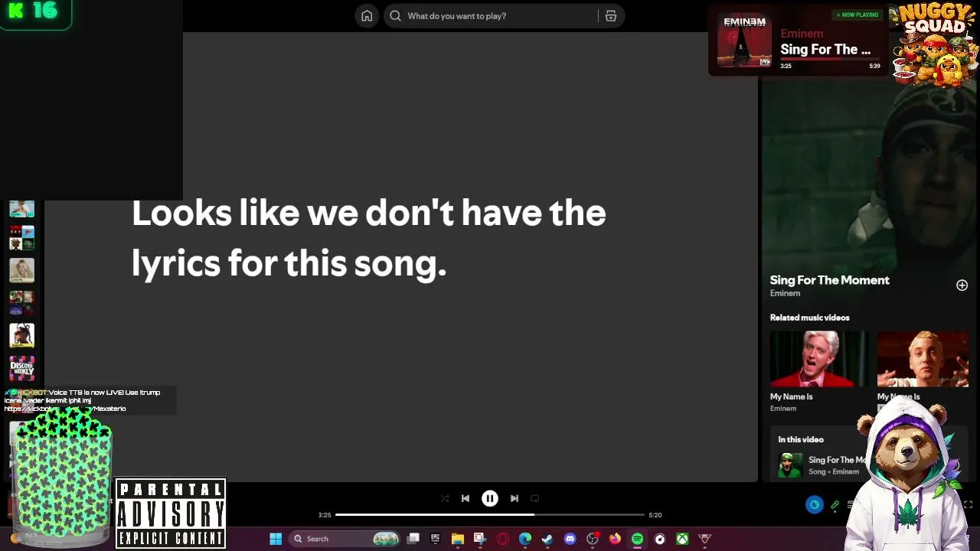The height and width of the screenshot is (551, 980).
Task: Switch to Spotify in the taskbar
Action: pyautogui.click(x=637, y=539)
